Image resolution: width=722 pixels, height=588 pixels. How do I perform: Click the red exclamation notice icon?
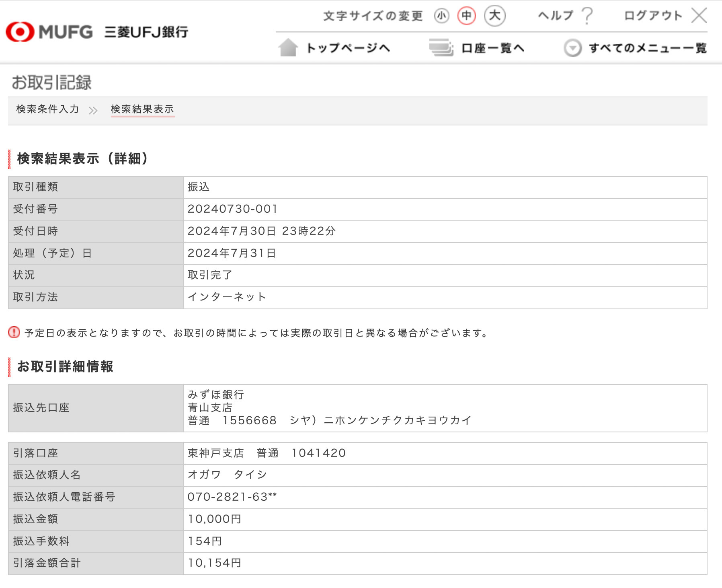pyautogui.click(x=14, y=332)
